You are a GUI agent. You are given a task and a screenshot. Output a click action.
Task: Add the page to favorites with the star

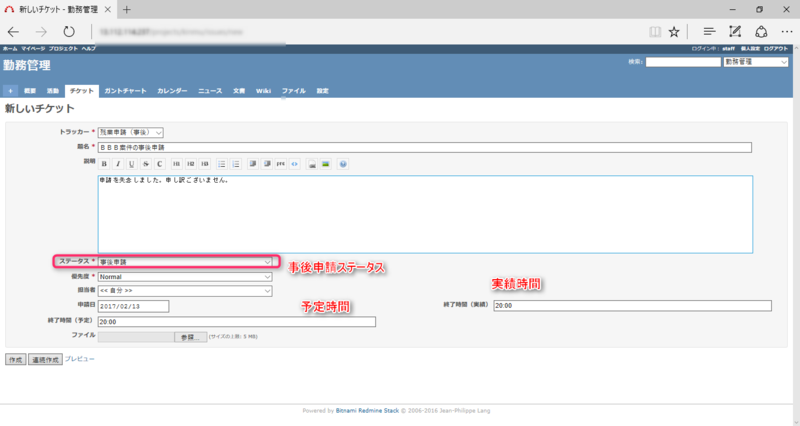click(674, 32)
